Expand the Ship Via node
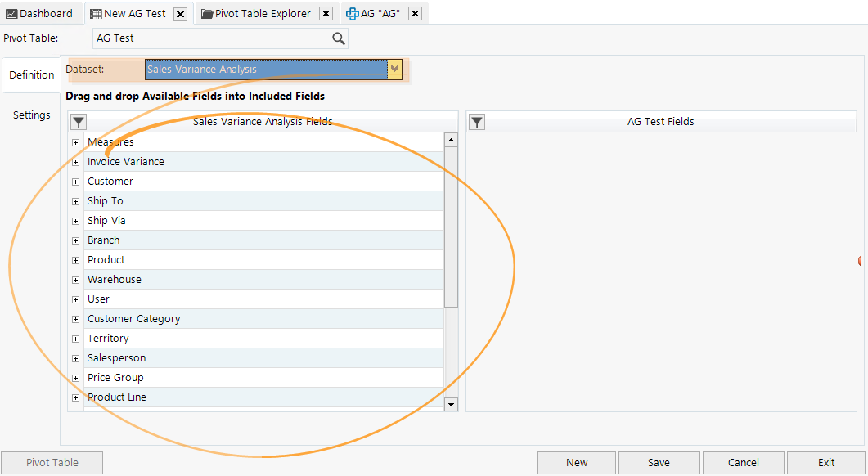The height and width of the screenshot is (476, 868). coord(76,222)
